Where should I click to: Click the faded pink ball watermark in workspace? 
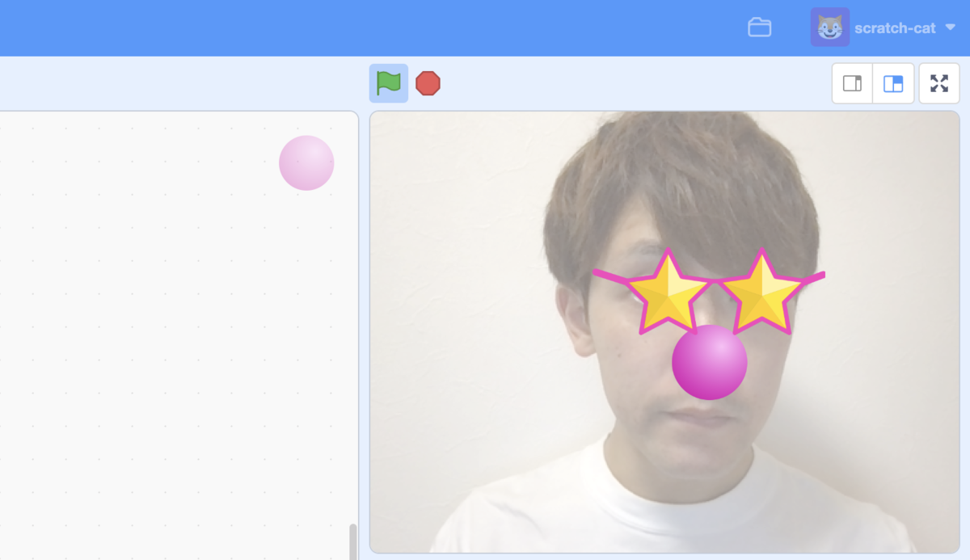(x=306, y=162)
